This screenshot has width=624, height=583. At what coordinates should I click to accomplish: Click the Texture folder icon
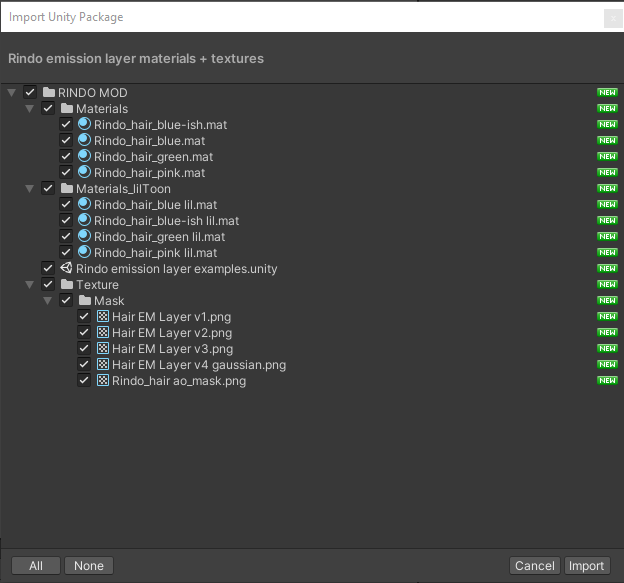(67, 284)
